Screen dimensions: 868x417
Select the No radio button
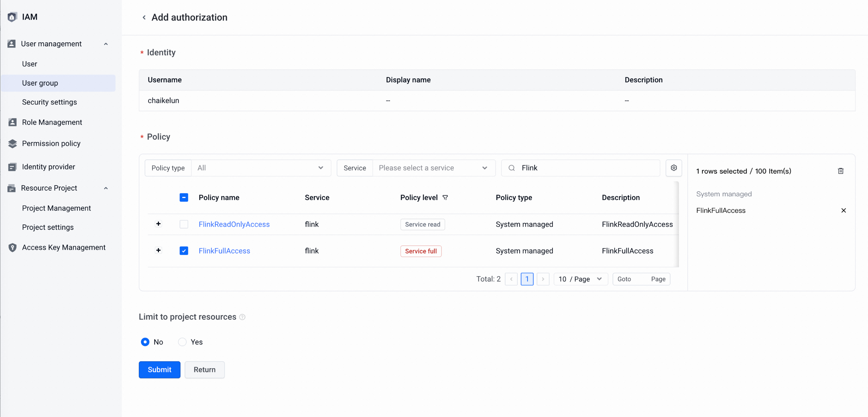point(145,342)
